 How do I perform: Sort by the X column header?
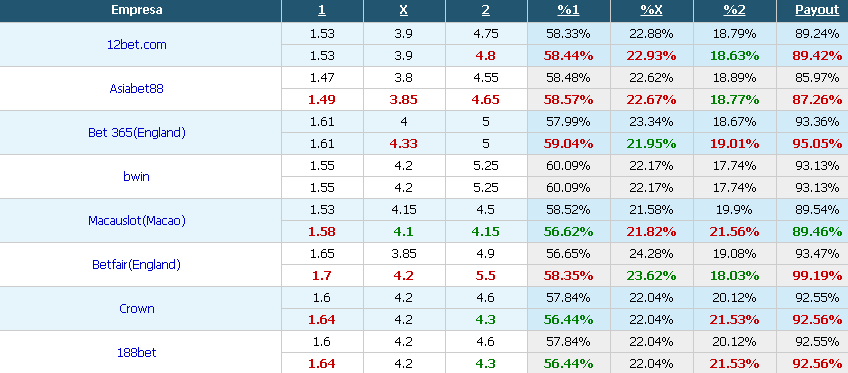click(x=404, y=10)
